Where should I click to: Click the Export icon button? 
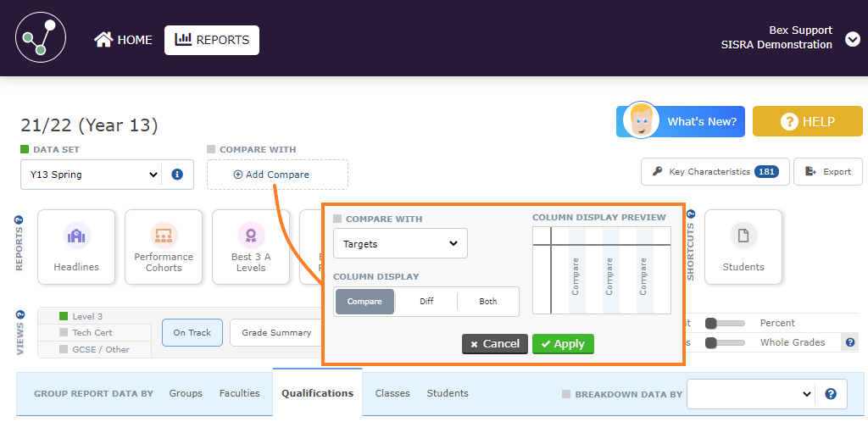pyautogui.click(x=827, y=171)
